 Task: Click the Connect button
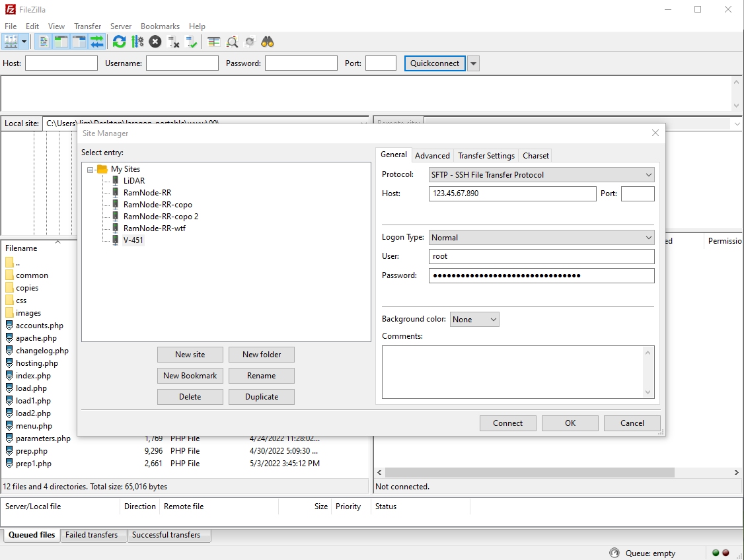pyautogui.click(x=507, y=423)
